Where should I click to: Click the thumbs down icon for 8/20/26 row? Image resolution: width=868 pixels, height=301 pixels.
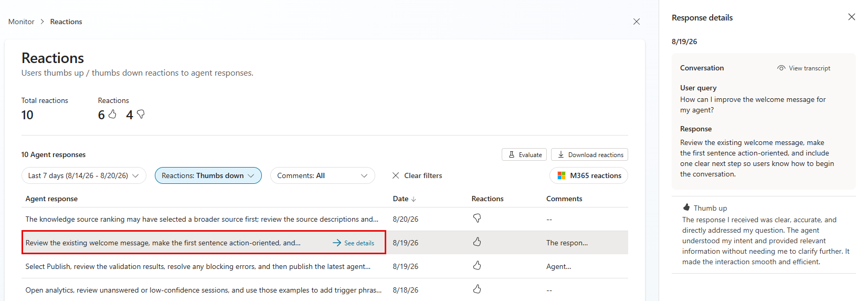coord(477,218)
